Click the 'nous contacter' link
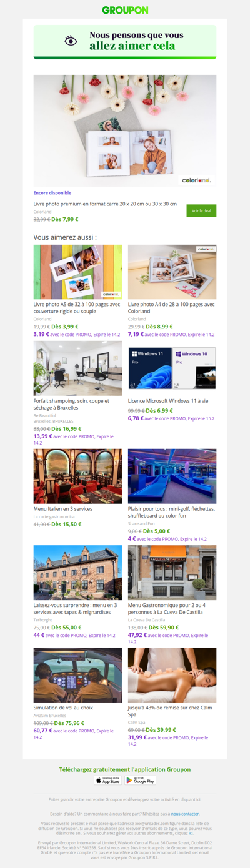 185,814
